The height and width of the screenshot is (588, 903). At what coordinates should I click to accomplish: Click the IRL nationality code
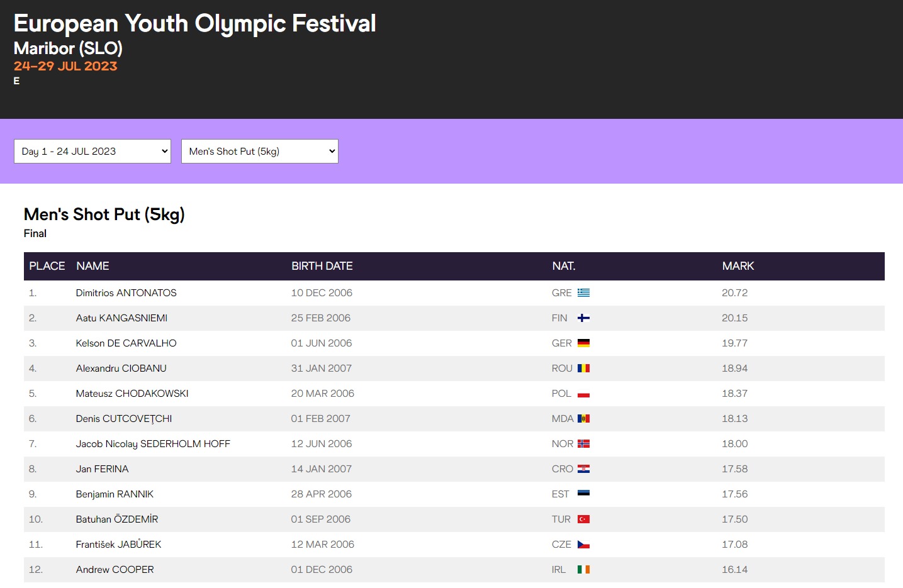559,569
